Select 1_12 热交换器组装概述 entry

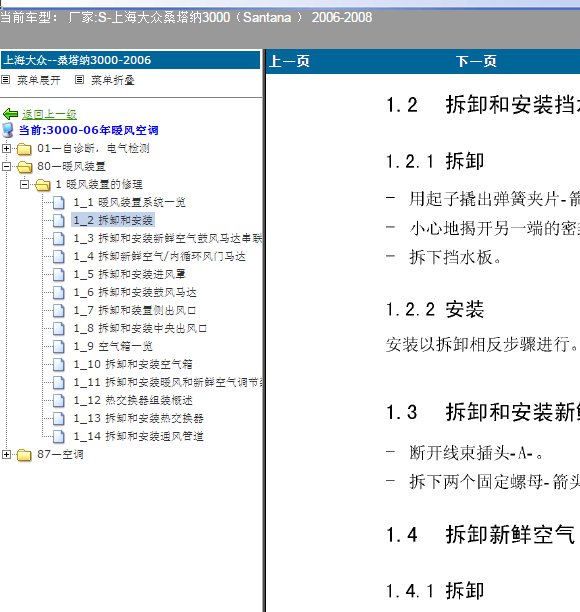point(133,400)
